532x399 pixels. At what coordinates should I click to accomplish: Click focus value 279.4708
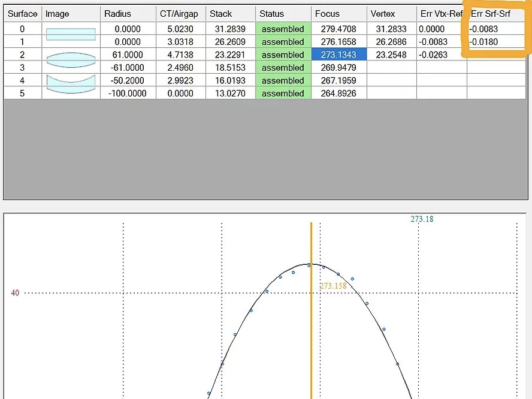pyautogui.click(x=338, y=29)
